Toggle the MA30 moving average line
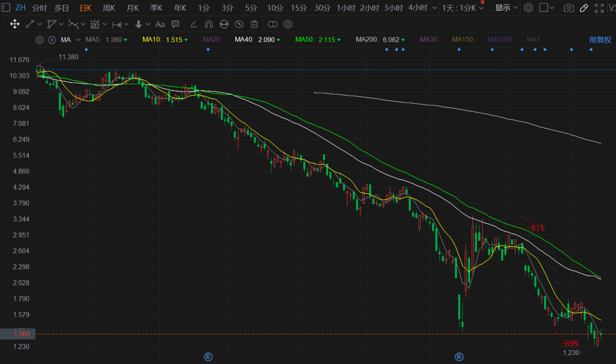 [x=429, y=39]
